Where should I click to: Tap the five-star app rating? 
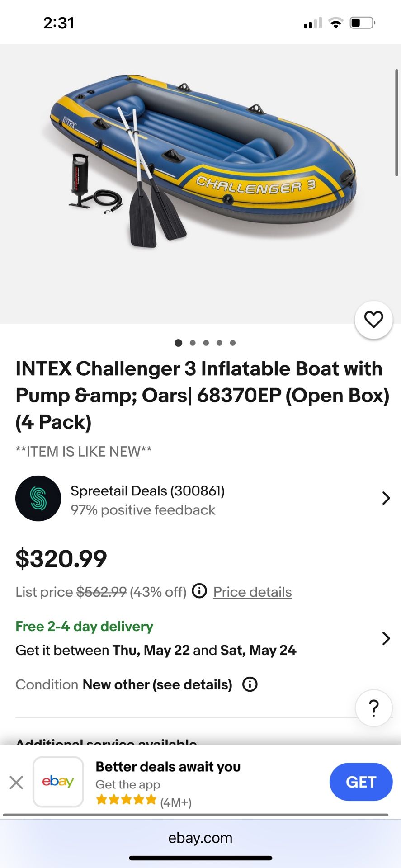pyautogui.click(x=126, y=800)
